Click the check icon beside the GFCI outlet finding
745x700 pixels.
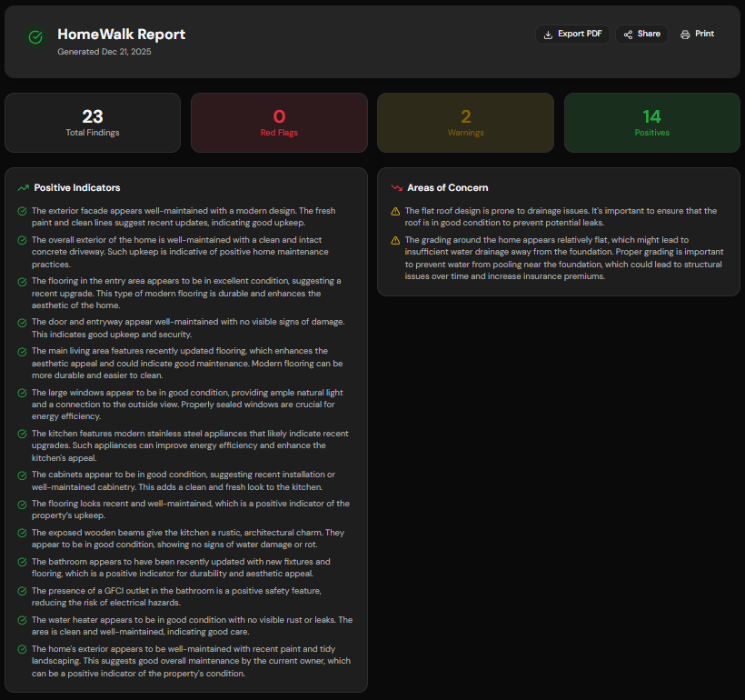[22, 592]
